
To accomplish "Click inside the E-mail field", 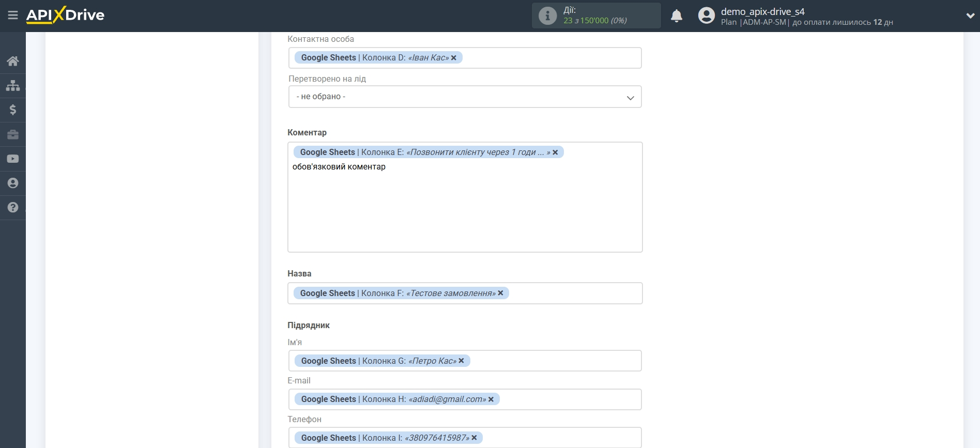I will (465, 399).
